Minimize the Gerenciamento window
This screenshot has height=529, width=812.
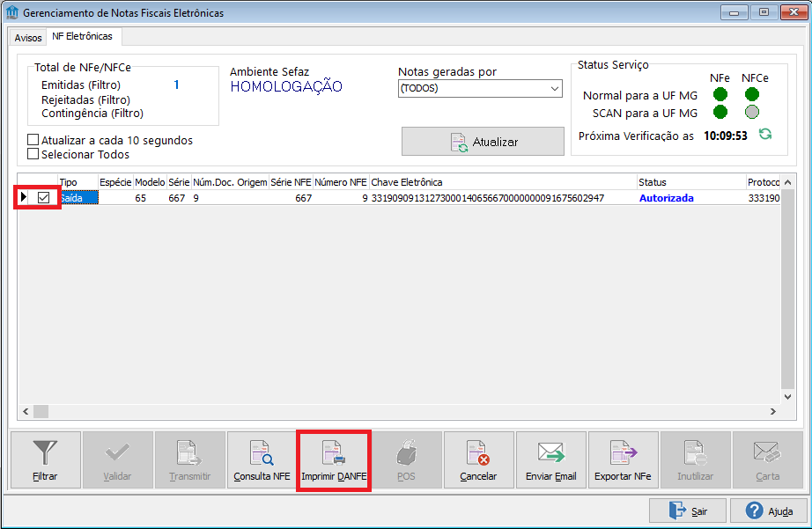(734, 12)
